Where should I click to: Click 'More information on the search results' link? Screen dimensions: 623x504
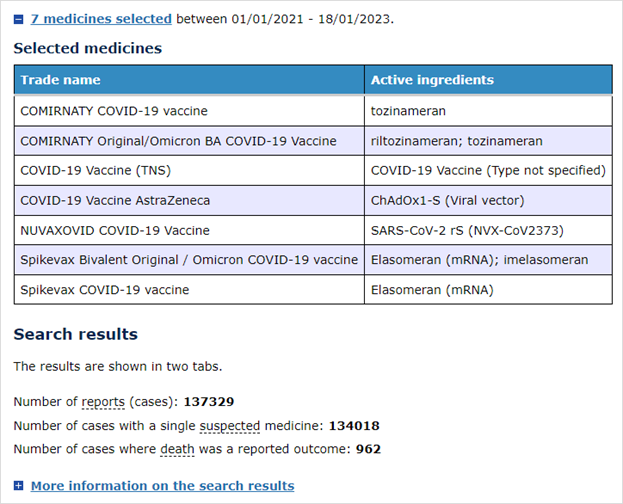point(162,486)
